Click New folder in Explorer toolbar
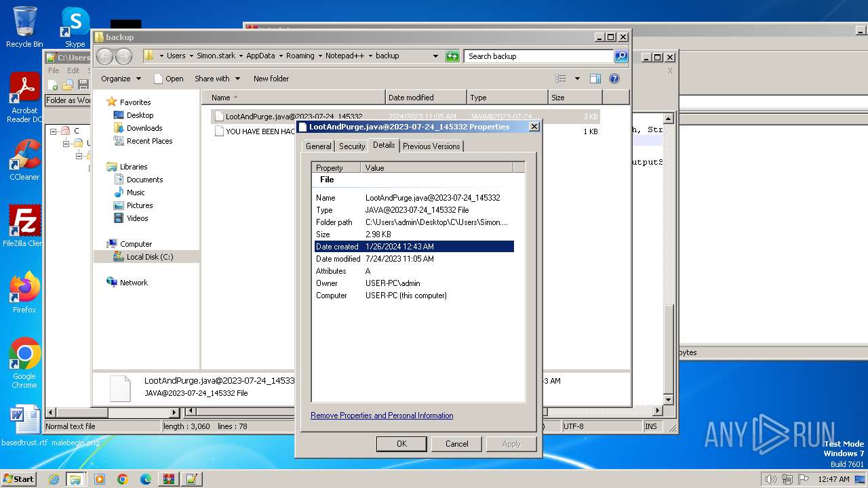 pyautogui.click(x=271, y=79)
